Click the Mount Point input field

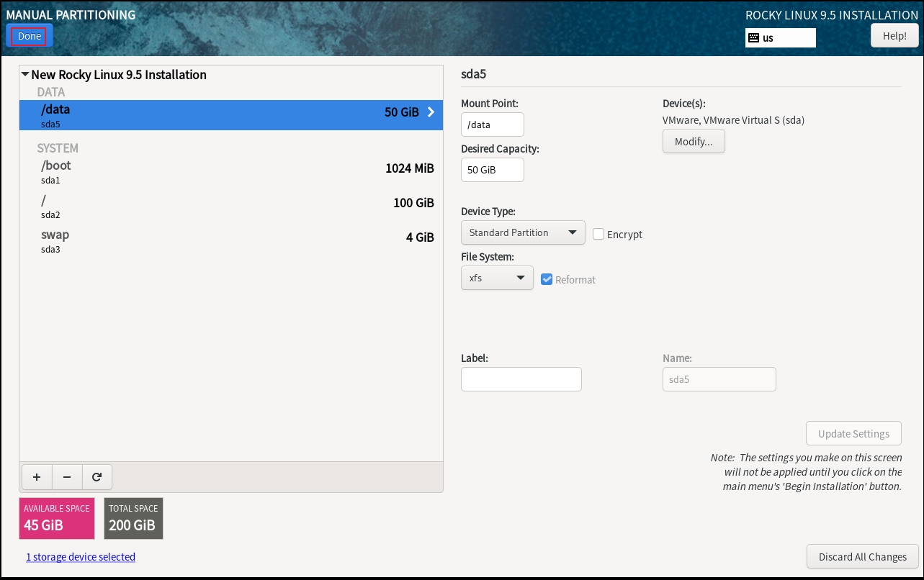493,124
